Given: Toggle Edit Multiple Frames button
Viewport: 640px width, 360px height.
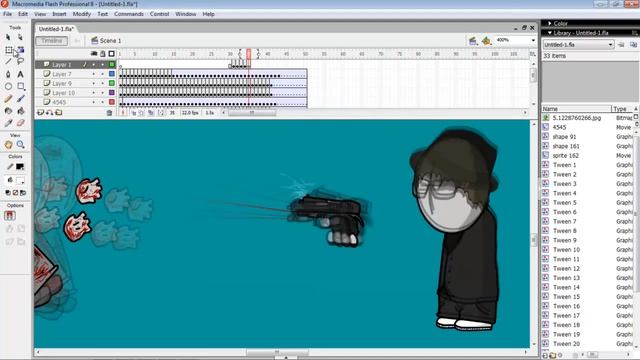Looking at the screenshot, I should [151, 113].
